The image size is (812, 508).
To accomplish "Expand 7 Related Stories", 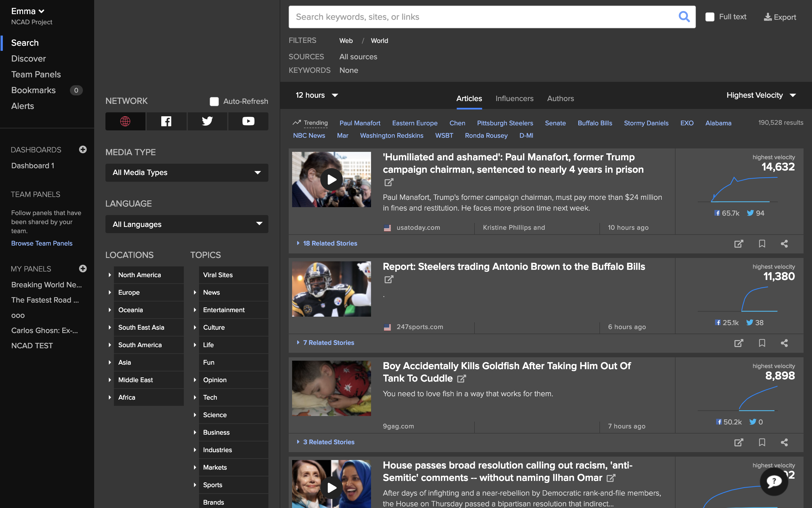I will (x=325, y=343).
